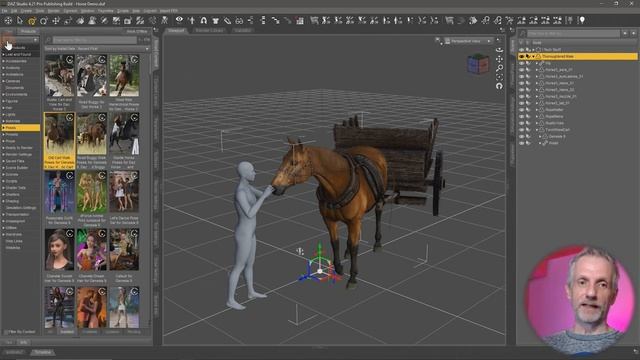Click the camera selection icon beside Perspective View
Screen dimensions: 640x360
(x=447, y=41)
